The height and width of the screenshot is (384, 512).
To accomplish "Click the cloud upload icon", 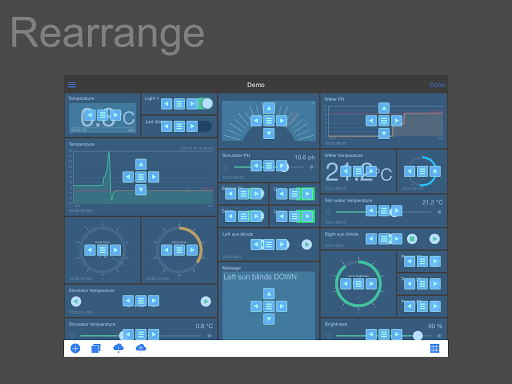I will click(x=141, y=348).
